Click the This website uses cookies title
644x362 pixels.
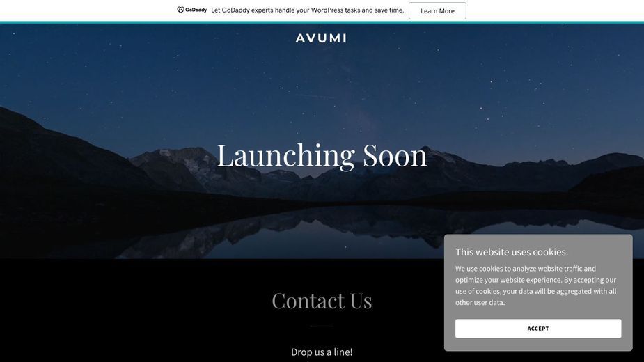(x=512, y=252)
